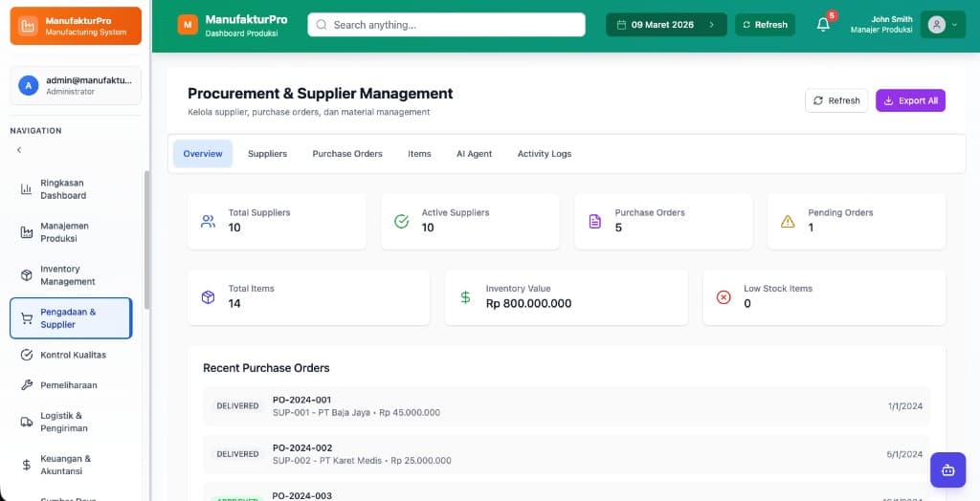The image size is (980, 501).
Task: Click the green header Refresh button
Action: click(x=765, y=25)
